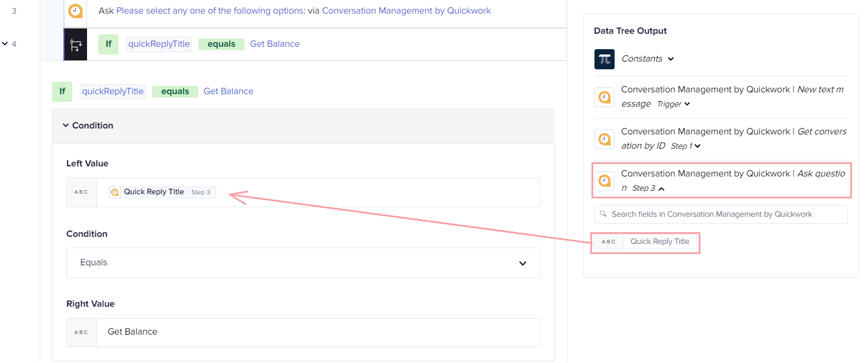Click quickReplyTitle pill in condition header
The image size is (868, 363).
(x=113, y=91)
